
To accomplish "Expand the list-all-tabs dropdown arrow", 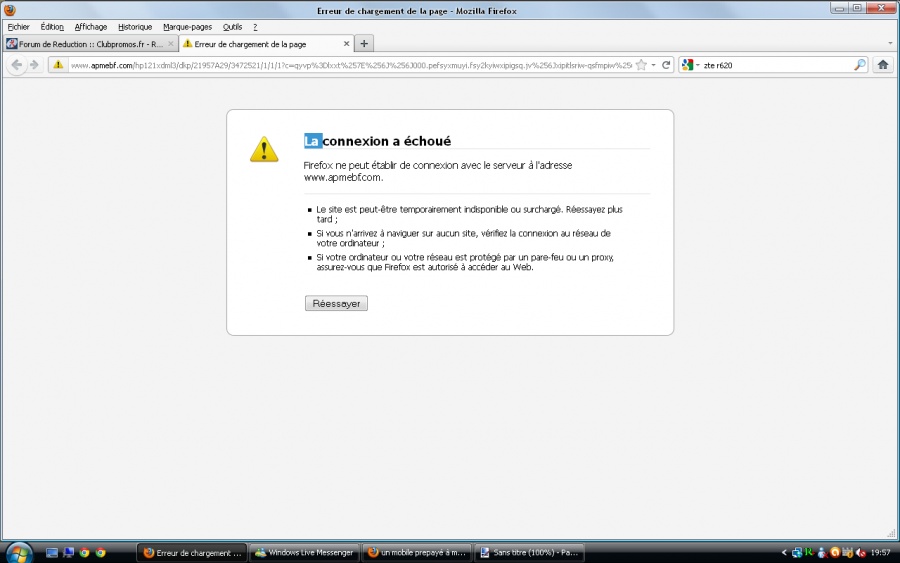I will tap(890, 44).
